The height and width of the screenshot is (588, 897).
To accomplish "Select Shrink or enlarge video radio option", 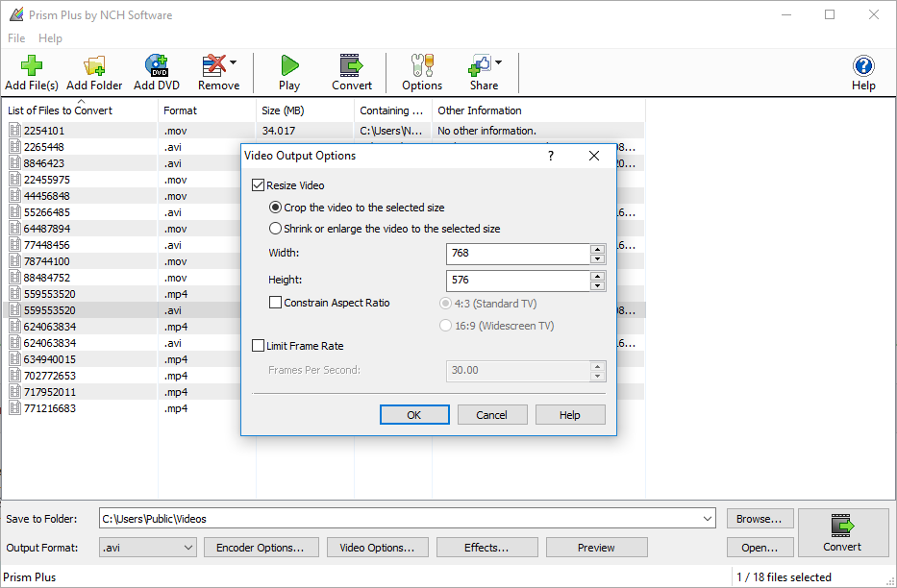I will tap(275, 229).
